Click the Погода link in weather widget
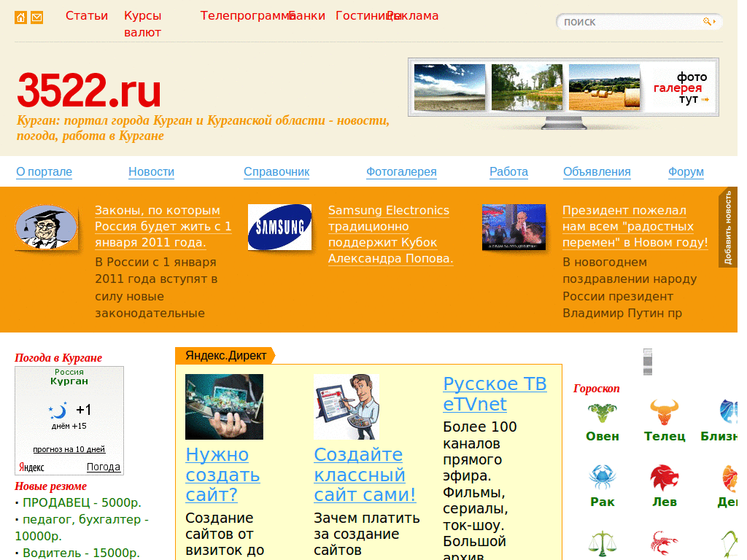747x560 pixels. (104, 467)
